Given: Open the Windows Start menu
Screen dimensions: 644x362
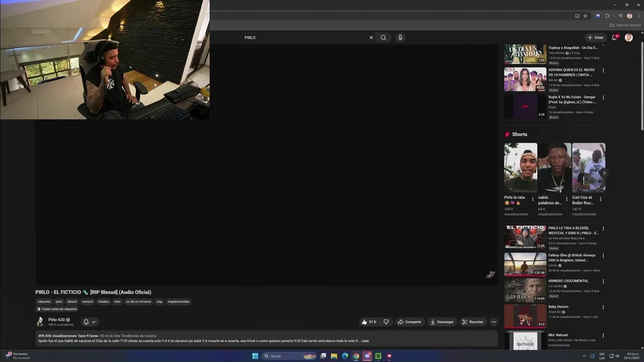Looking at the screenshot, I should 255,356.
